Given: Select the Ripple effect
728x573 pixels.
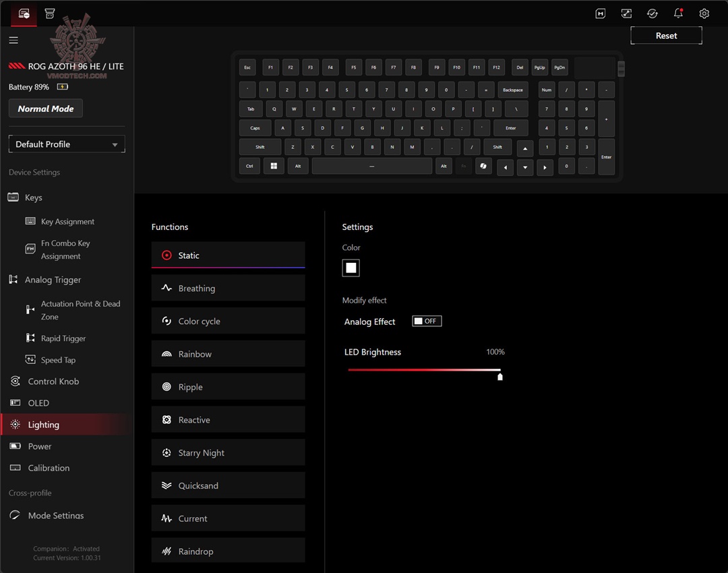Looking at the screenshot, I should point(228,387).
